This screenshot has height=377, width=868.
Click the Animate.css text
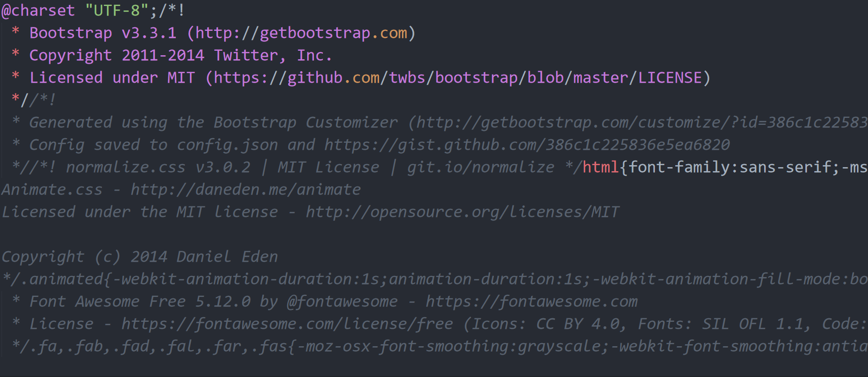click(52, 189)
